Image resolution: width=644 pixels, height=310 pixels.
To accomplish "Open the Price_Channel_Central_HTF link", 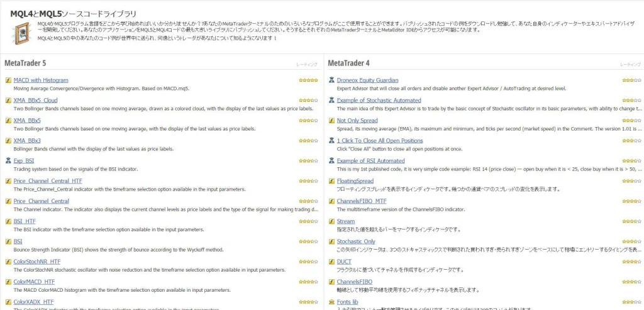I will point(48,181).
